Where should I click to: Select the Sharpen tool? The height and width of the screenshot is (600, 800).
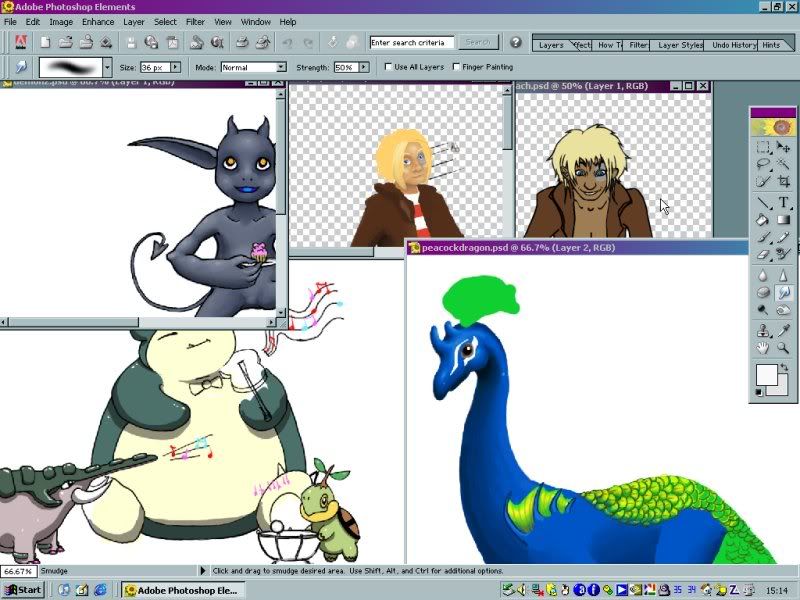783,276
